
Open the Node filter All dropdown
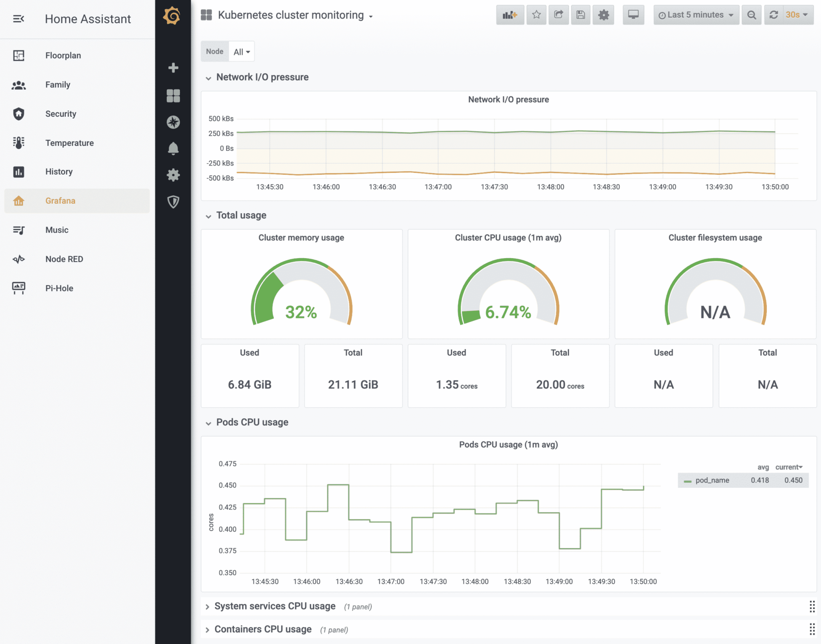click(x=243, y=51)
